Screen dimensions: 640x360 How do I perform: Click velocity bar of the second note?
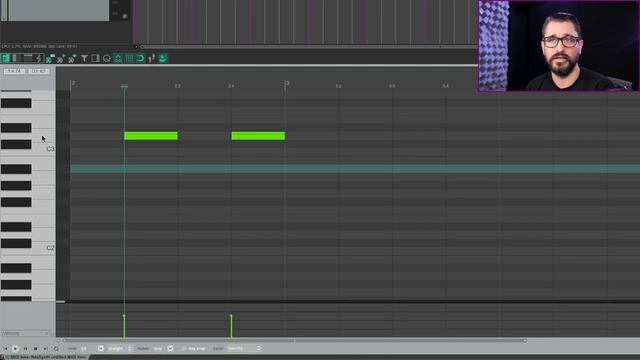point(231,326)
